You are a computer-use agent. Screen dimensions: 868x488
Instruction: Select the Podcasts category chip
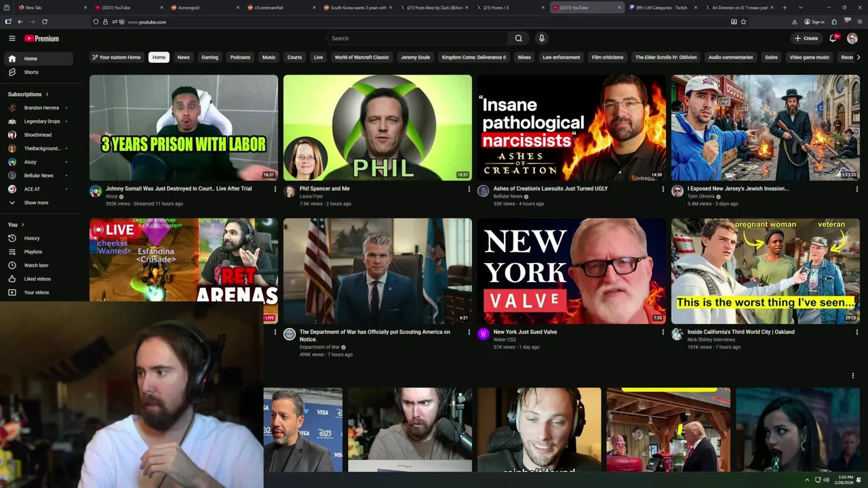coord(240,57)
